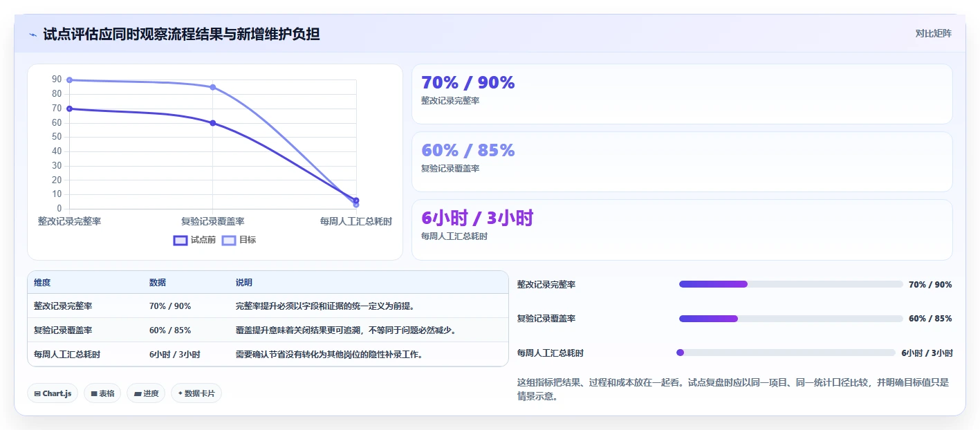Click the 整改记录完整率 label beside its progress bar
The width and height of the screenshot is (980, 430).
tap(546, 284)
